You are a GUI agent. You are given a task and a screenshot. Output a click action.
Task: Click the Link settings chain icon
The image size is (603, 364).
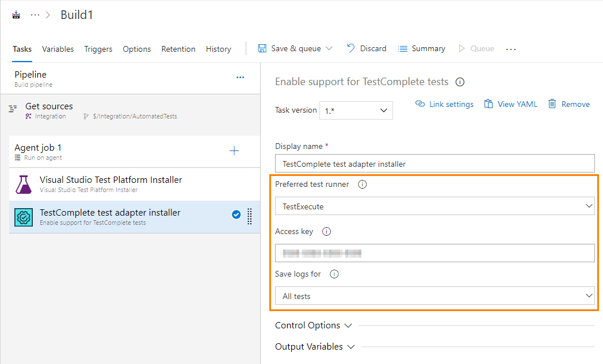[x=420, y=104]
